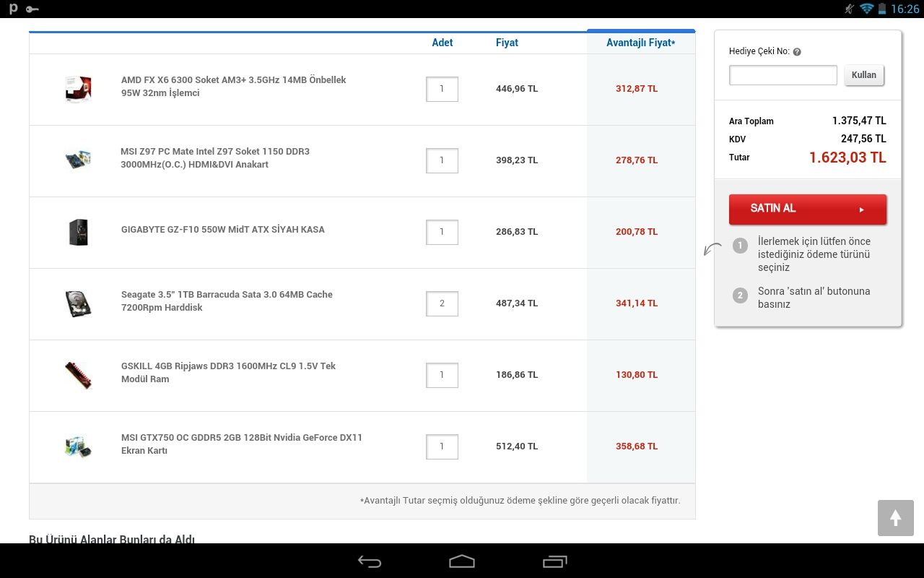The width and height of the screenshot is (924, 578).
Task: Select the 312,87 TL discounted price
Action: 637,89
